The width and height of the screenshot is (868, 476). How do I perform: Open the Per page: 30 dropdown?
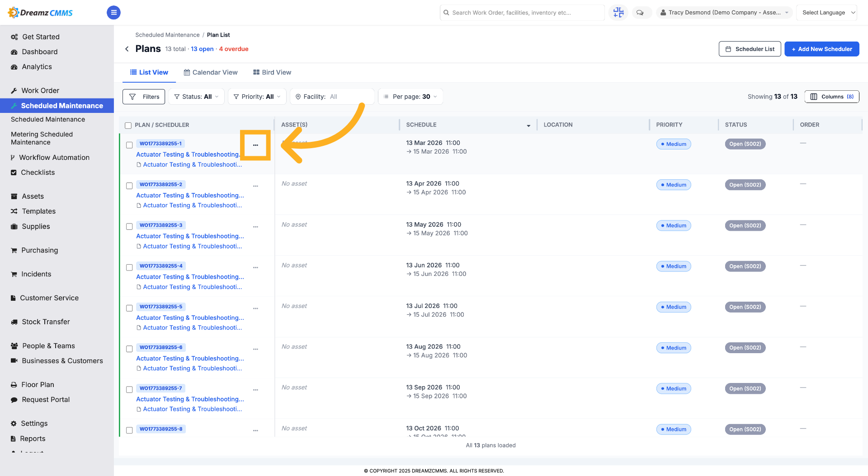click(410, 97)
